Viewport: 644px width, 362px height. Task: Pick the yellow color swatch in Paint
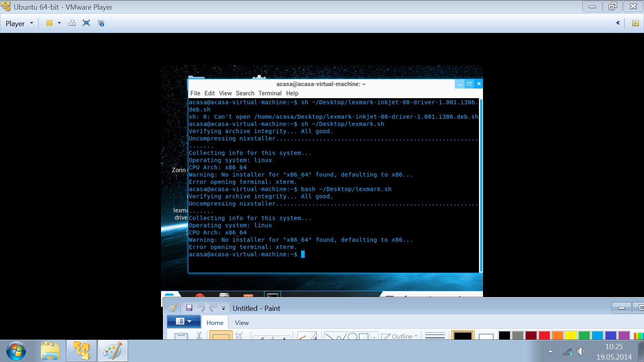pyautogui.click(x=570, y=335)
